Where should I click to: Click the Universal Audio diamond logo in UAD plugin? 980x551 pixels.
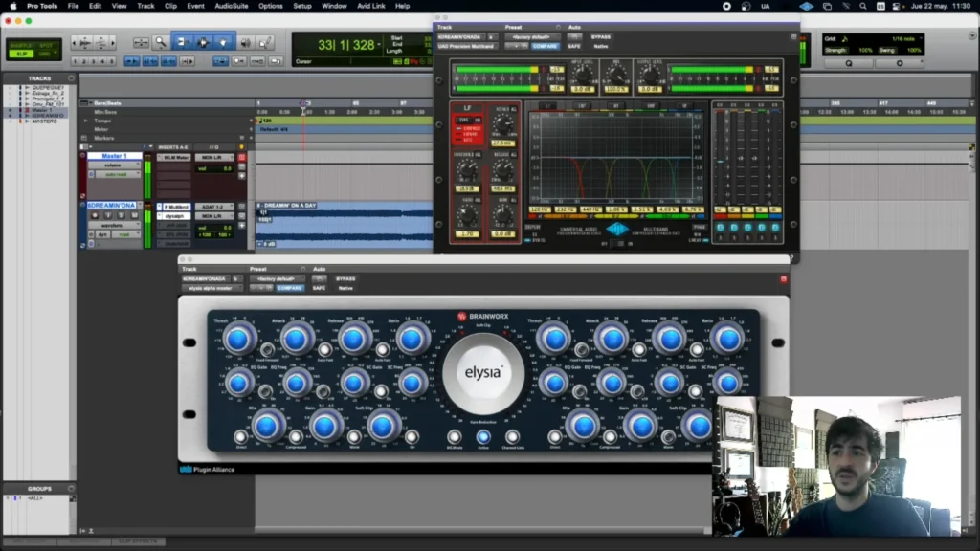[x=617, y=230]
